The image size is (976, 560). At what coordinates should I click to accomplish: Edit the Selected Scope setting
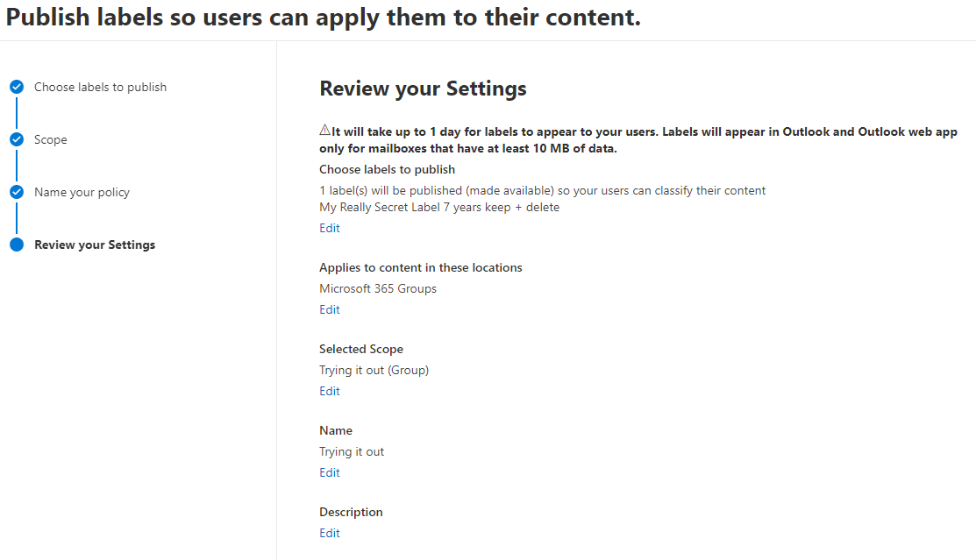(330, 391)
